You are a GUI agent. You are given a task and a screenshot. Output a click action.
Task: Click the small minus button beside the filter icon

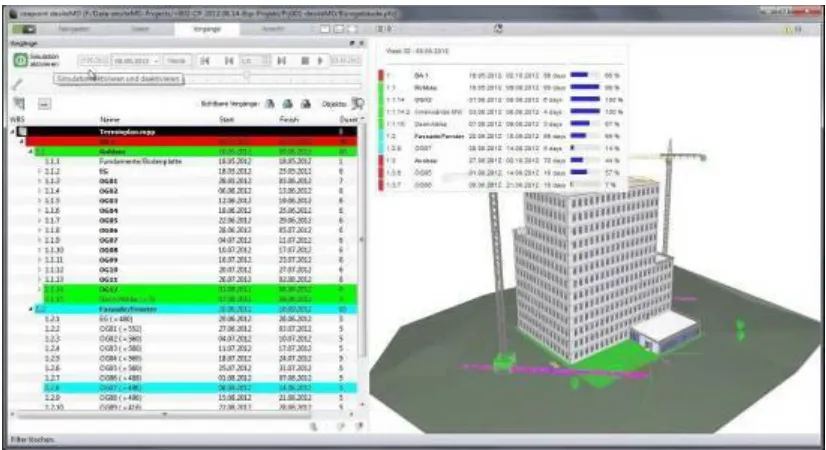click(x=44, y=104)
